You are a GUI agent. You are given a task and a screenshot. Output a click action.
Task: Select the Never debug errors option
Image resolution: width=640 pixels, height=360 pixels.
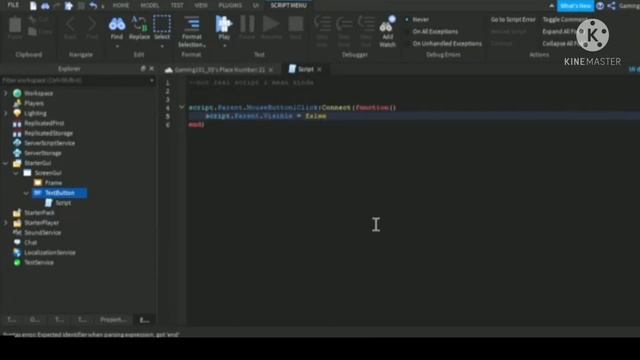pyautogui.click(x=417, y=19)
